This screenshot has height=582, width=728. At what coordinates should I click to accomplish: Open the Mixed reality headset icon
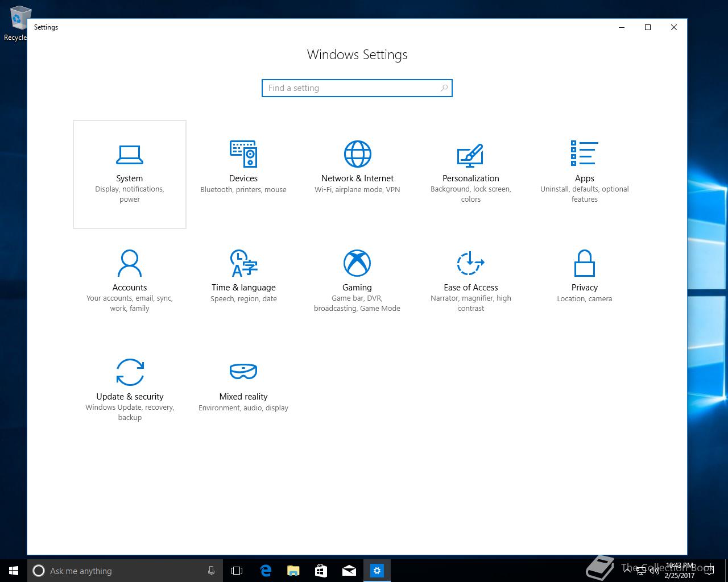coord(243,372)
